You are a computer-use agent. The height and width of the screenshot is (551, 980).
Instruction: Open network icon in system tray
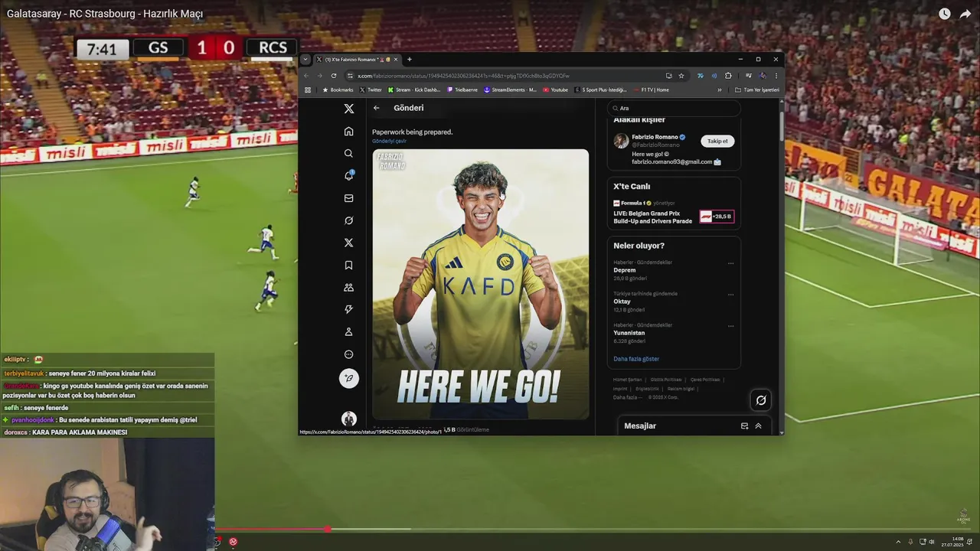coord(922,542)
